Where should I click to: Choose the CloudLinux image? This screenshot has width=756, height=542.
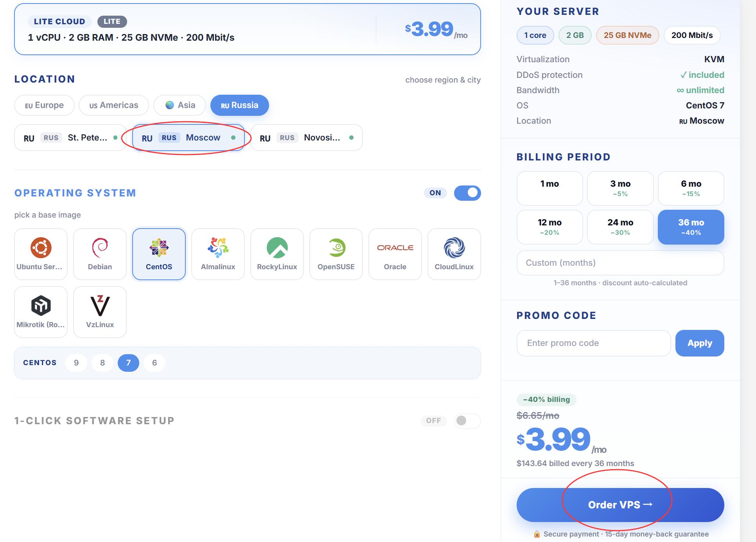click(454, 254)
